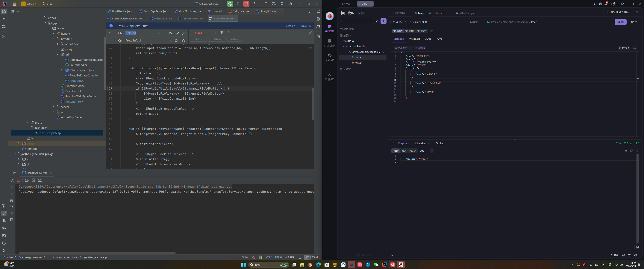Collapse the protobuf folder in the project tree
The height and width of the screenshot is (269, 644).
53,39
